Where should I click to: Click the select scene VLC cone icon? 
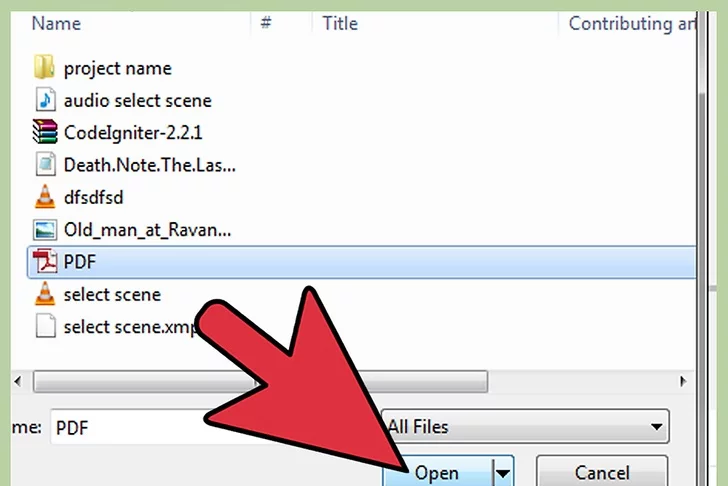click(x=45, y=294)
